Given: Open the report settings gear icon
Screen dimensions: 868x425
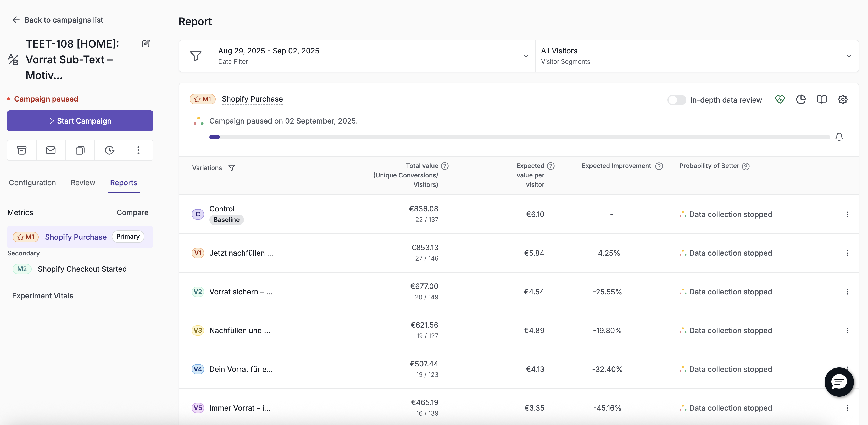Looking at the screenshot, I should [842, 99].
